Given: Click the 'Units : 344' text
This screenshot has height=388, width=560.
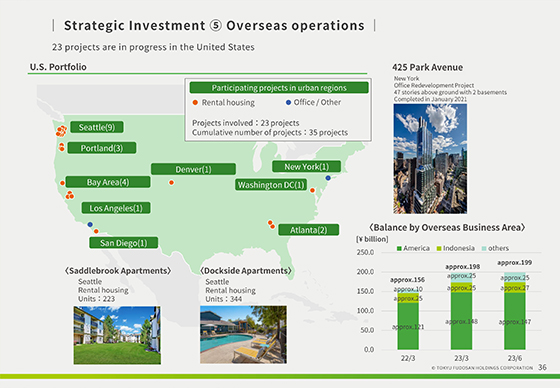Looking at the screenshot, I should tap(224, 299).
